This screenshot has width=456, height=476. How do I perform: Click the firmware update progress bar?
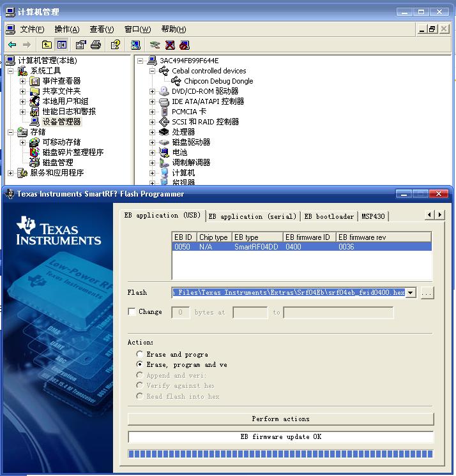pyautogui.click(x=281, y=454)
